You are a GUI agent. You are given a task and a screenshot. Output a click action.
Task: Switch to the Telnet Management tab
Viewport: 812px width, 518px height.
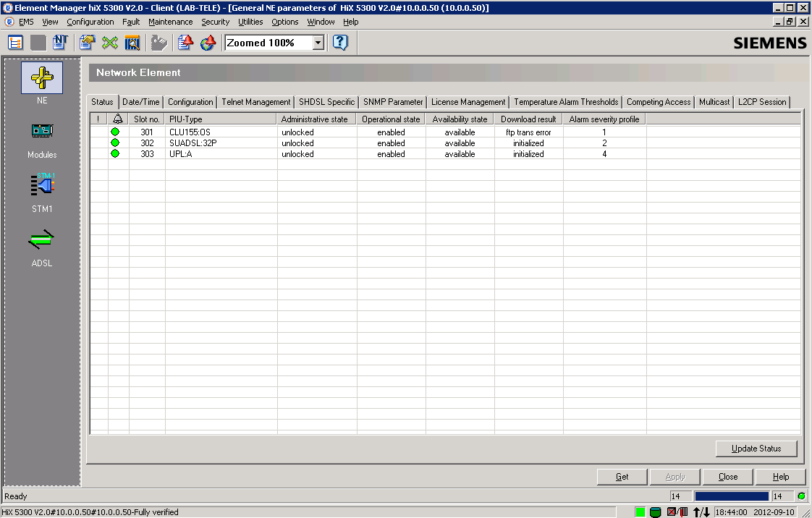[x=255, y=102]
